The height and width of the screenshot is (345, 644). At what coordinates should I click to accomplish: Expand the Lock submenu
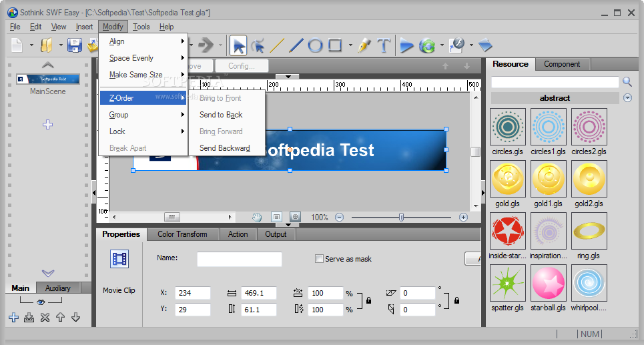point(143,131)
